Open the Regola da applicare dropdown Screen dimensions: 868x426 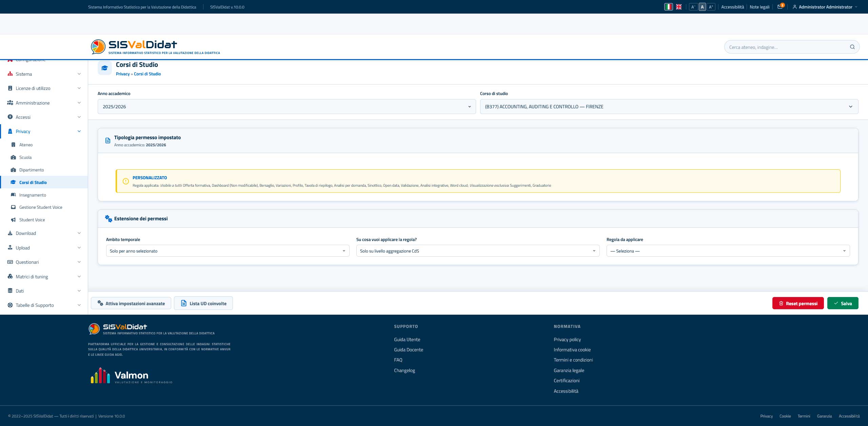(728, 251)
